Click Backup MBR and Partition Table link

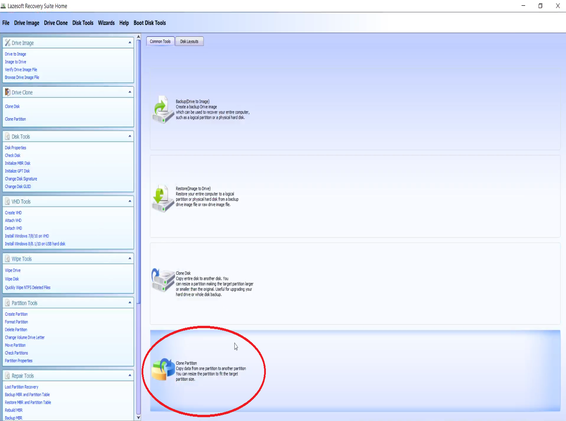click(x=27, y=395)
